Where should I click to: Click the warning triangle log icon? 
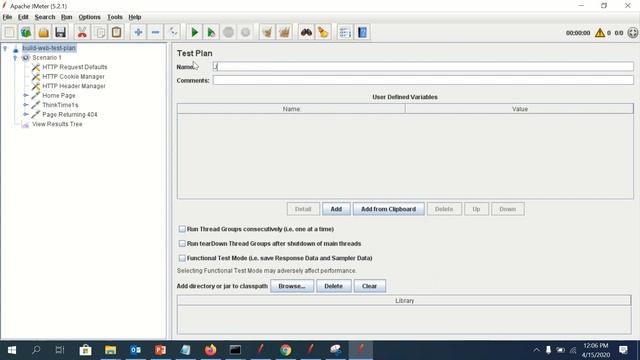point(600,33)
